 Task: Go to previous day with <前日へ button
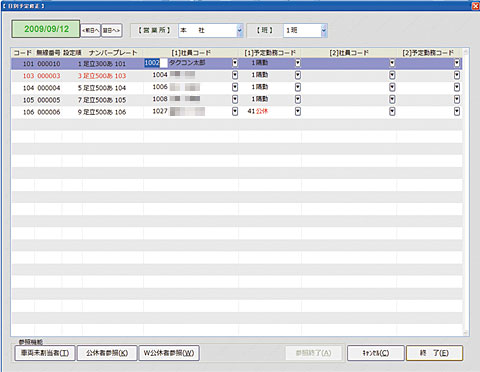91,30
